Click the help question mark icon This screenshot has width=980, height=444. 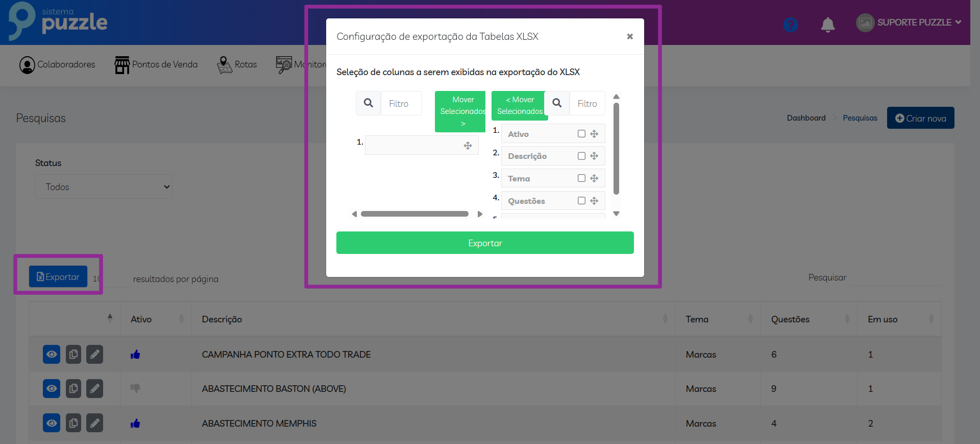click(x=790, y=25)
